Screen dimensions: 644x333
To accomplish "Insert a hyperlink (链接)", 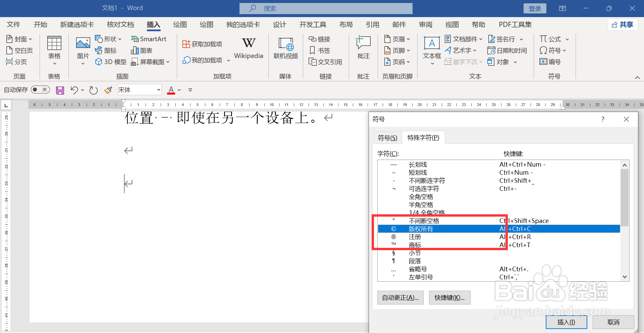I will [x=320, y=39].
